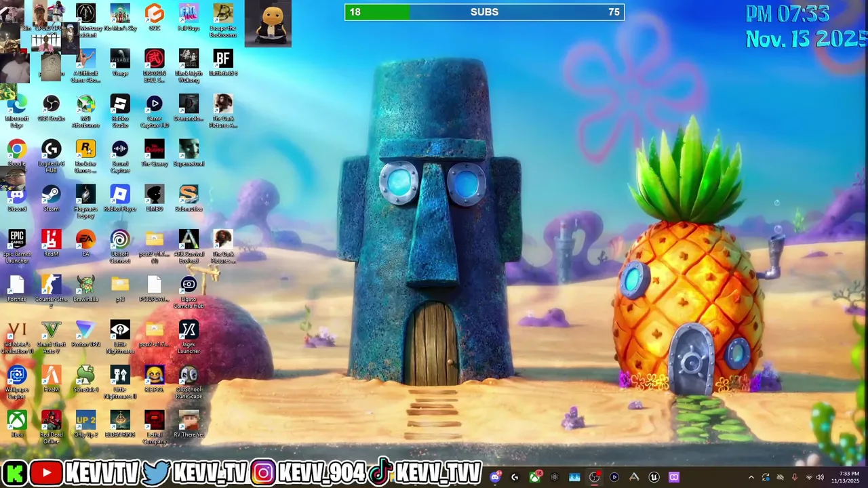This screenshot has height=488, width=868.
Task: Select the PS3UPDAT file icon
Action: coord(155,289)
